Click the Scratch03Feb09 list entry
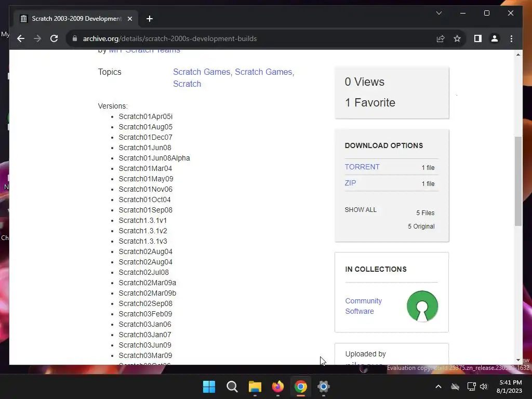 click(145, 314)
